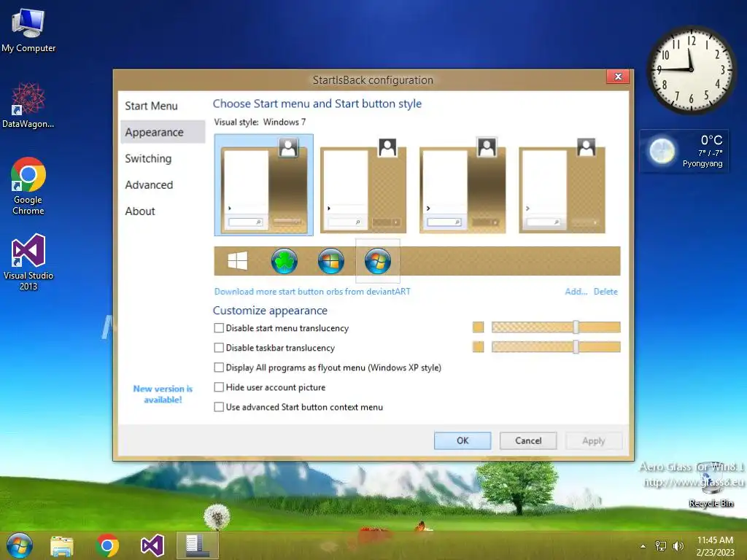This screenshot has height=560, width=747.
Task: Open the taskbar clock showing 11:45 AM
Action: [x=715, y=546]
